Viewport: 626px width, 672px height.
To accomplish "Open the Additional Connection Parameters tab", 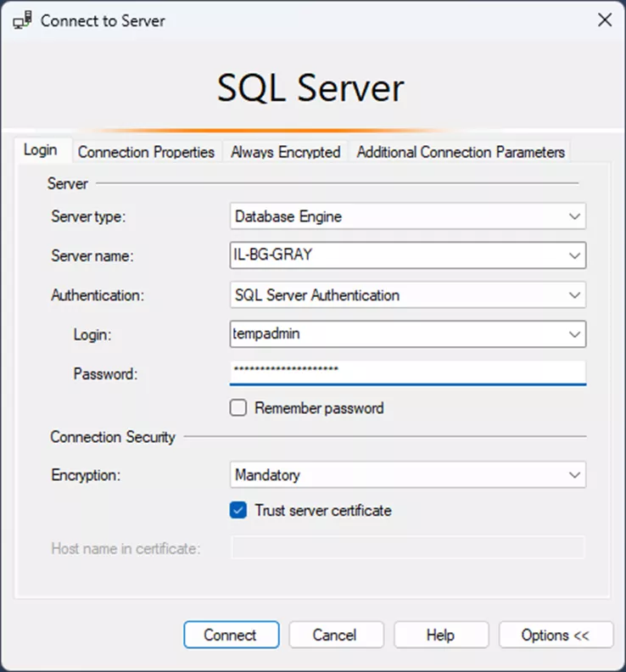I will pos(461,152).
